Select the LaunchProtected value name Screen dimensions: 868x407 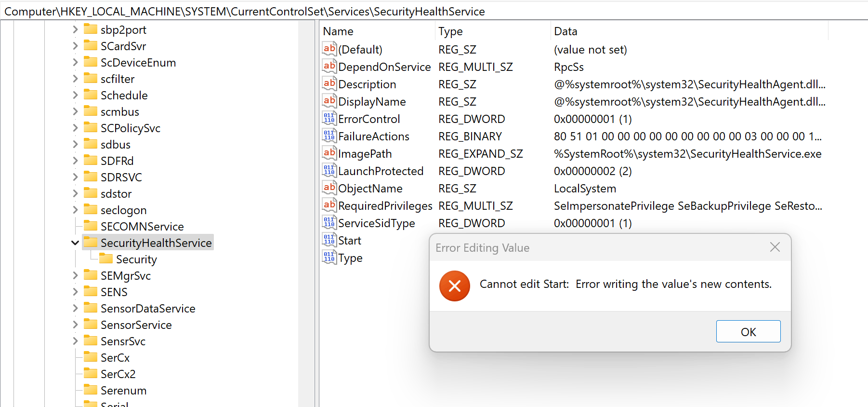[381, 171]
